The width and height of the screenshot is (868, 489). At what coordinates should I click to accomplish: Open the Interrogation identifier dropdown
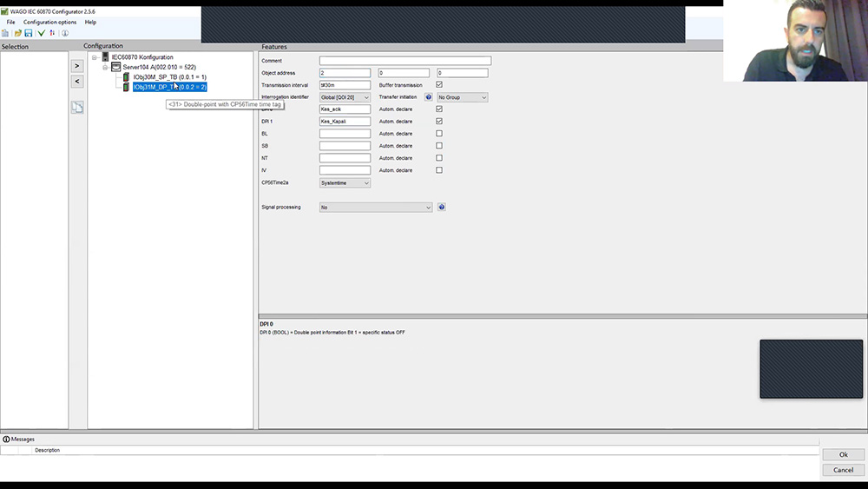click(x=345, y=97)
